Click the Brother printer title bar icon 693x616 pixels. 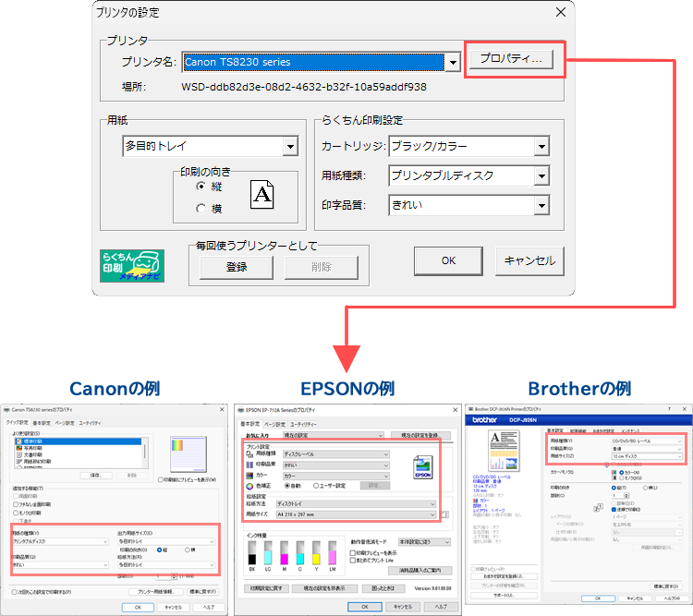click(x=470, y=409)
